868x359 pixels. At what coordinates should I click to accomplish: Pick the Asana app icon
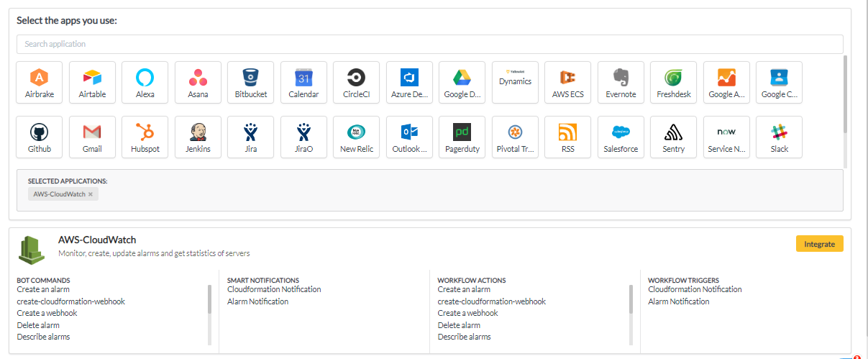point(198,82)
